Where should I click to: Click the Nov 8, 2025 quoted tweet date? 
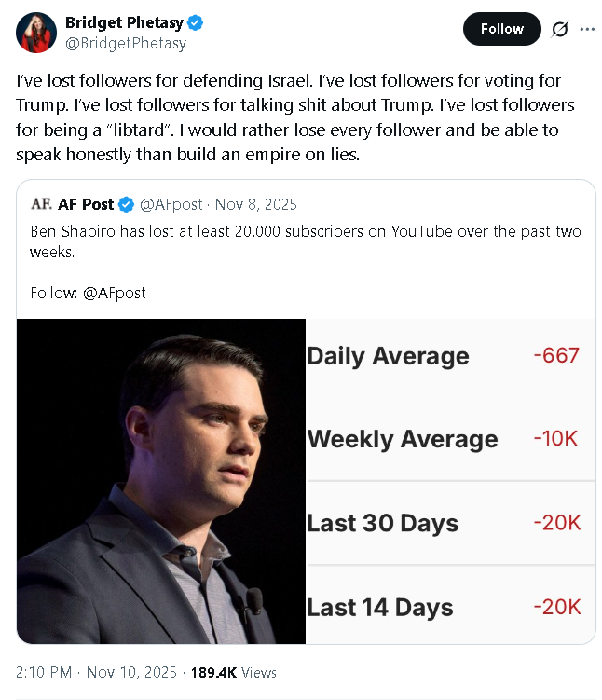point(255,204)
